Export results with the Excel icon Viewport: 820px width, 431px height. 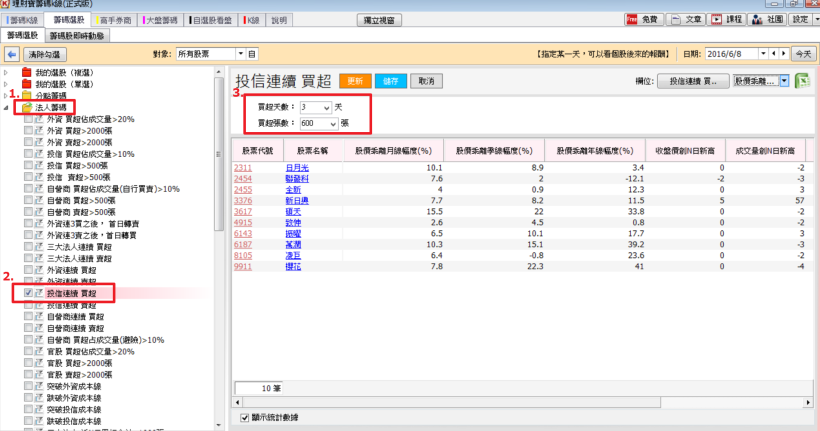pyautogui.click(x=802, y=81)
